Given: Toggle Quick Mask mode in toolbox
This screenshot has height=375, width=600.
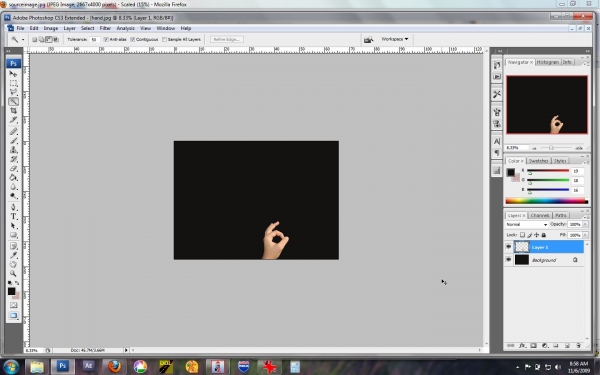Looking at the screenshot, I should pos(13,305).
